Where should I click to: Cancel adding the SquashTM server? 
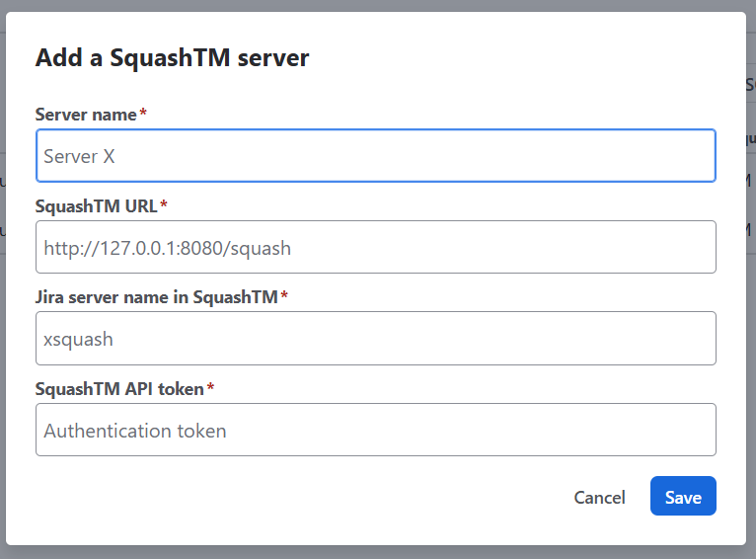click(x=599, y=497)
